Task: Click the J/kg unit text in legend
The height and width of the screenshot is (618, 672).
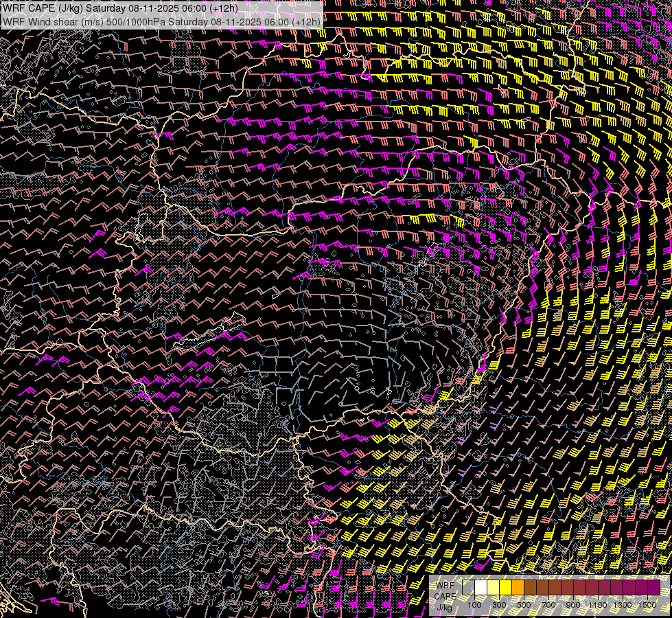Action: 445,606
